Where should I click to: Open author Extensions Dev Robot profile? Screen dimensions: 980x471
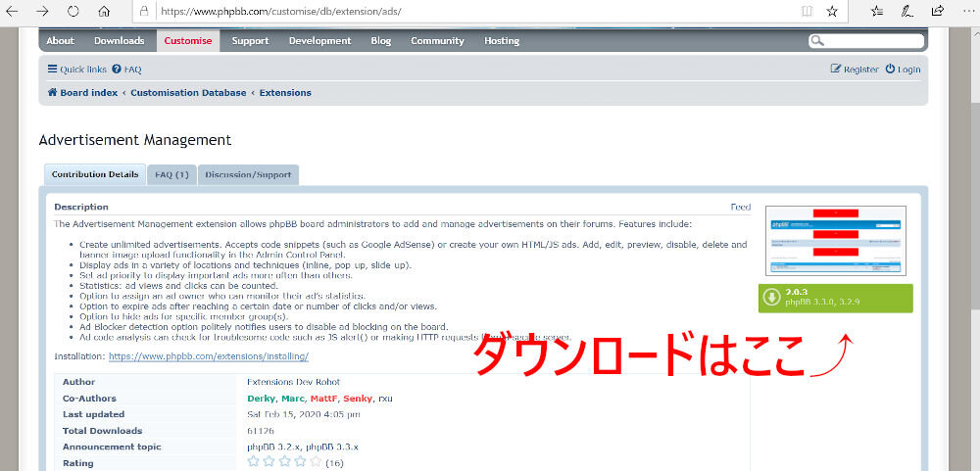pos(293,382)
